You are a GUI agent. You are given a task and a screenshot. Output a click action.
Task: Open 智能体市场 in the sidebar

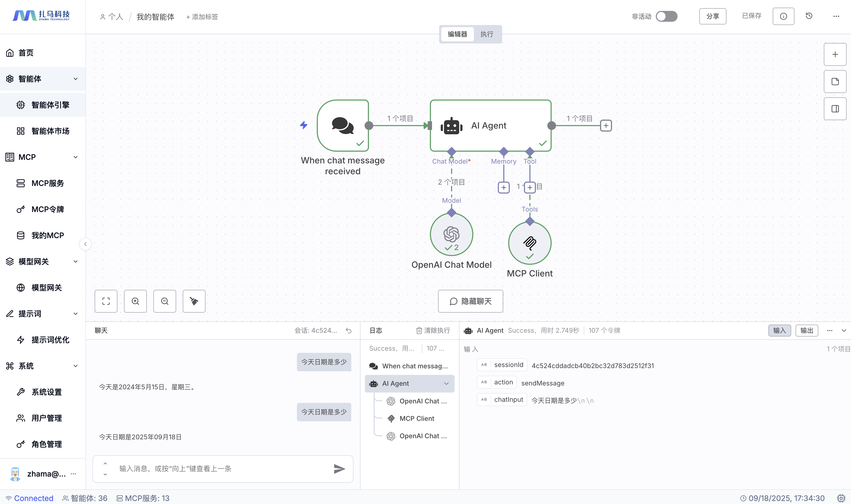point(50,131)
